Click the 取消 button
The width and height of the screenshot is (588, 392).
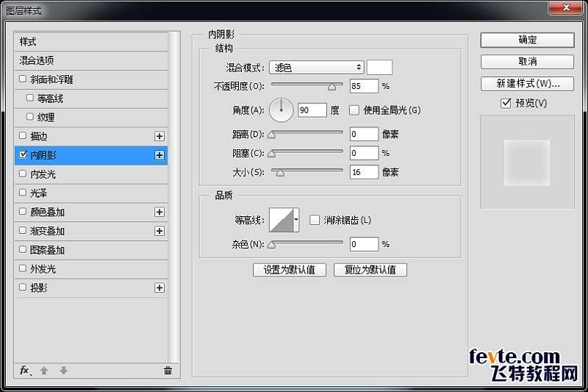(527, 62)
